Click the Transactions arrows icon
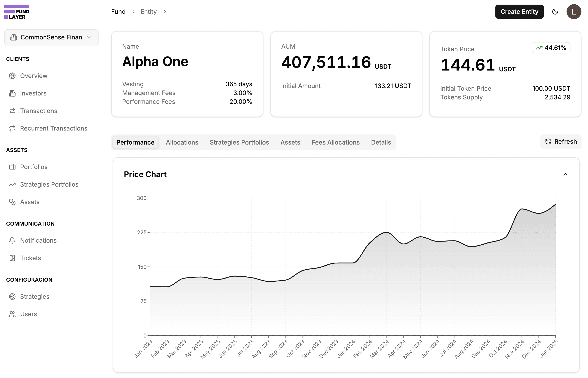Image resolution: width=588 pixels, height=378 pixels. point(12,111)
